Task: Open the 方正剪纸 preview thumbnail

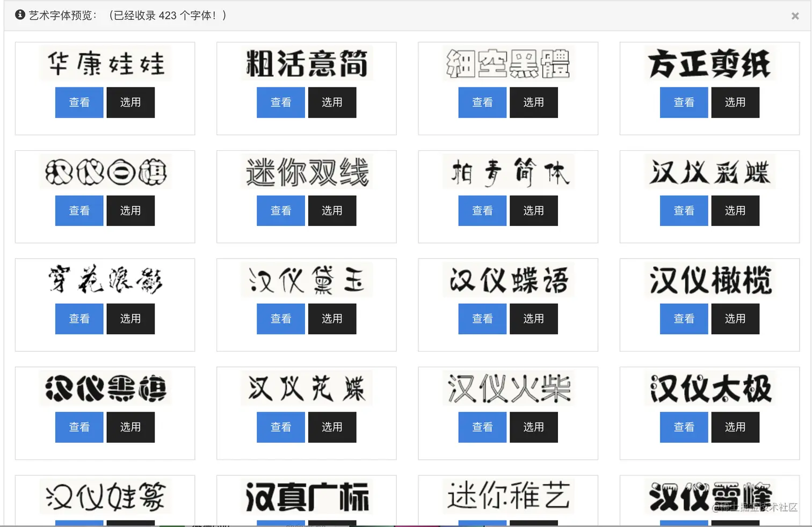Action: click(710, 63)
